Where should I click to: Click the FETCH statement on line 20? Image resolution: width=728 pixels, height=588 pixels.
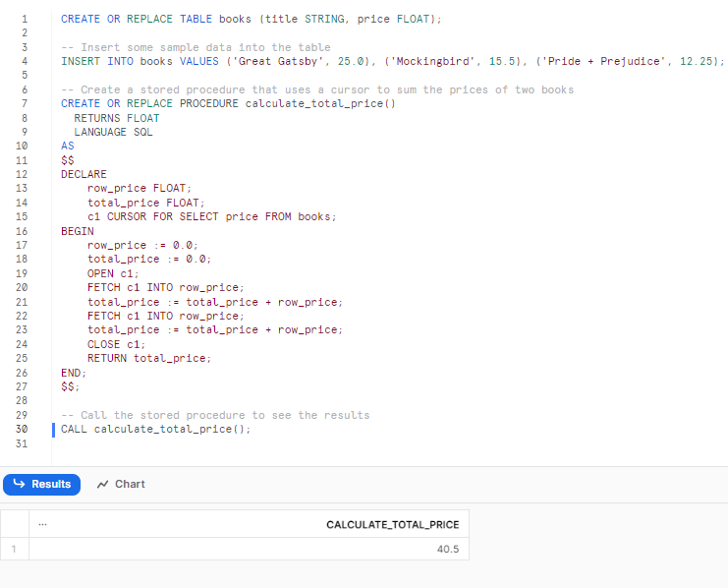point(165,287)
